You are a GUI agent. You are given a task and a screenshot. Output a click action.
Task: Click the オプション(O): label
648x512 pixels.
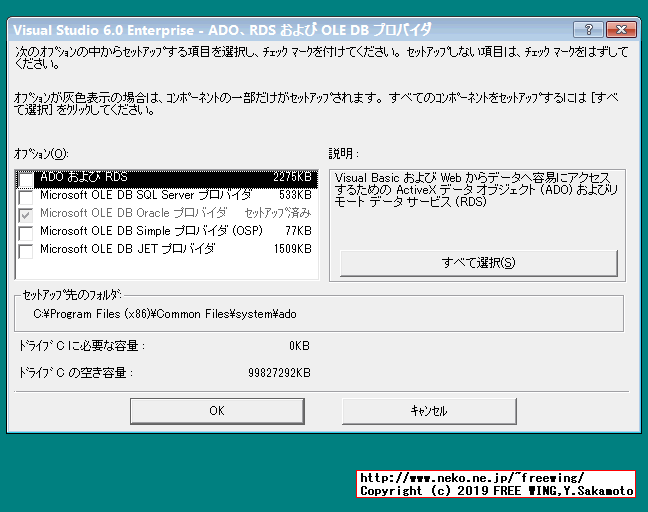pos(41,154)
